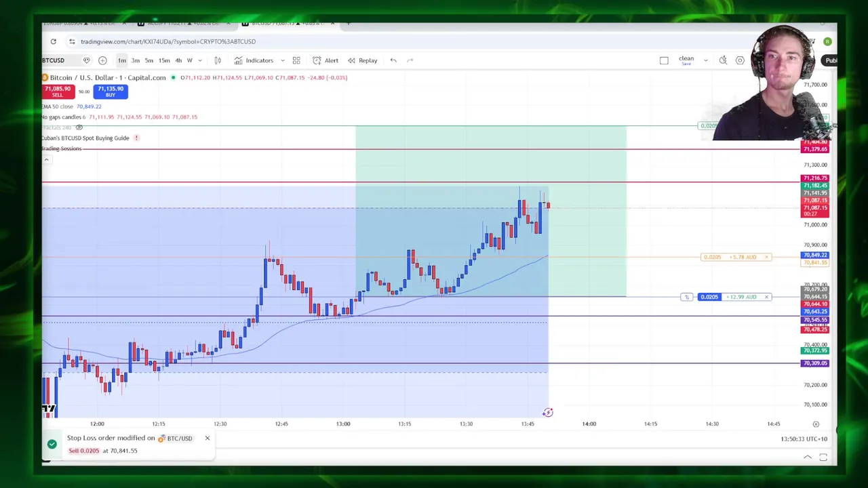Click the heart icon next to BTCUSD
Viewport: 868px width, 488px height.
pos(86,60)
